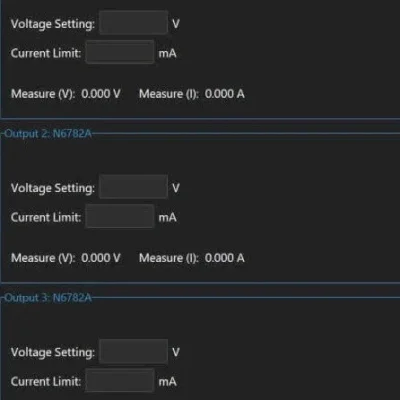Select the Measure (V) reading above Output 2 header
The height and width of the screenshot is (400, 400).
click(x=101, y=94)
